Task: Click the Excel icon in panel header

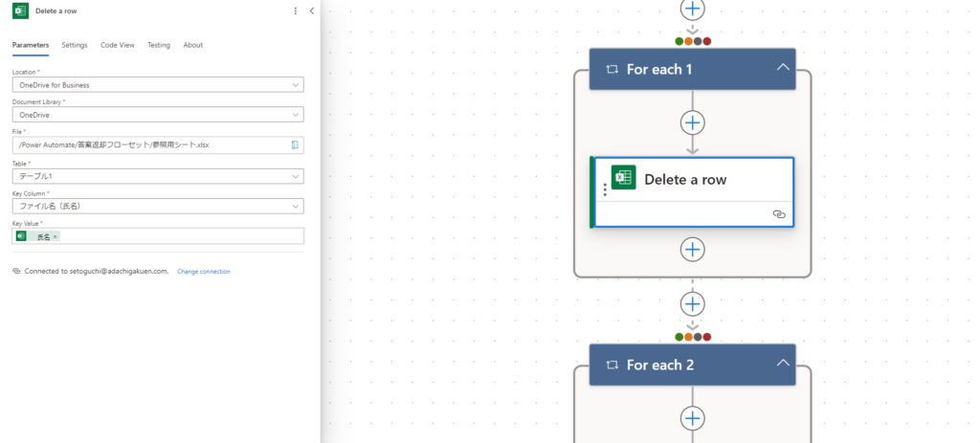Action: pyautogui.click(x=21, y=11)
